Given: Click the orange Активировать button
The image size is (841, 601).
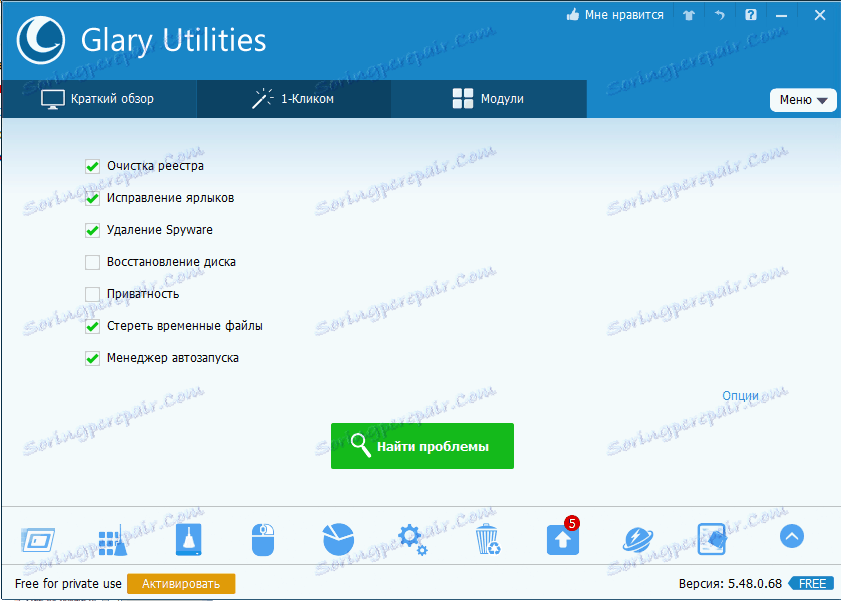Looking at the screenshot, I should (181, 583).
